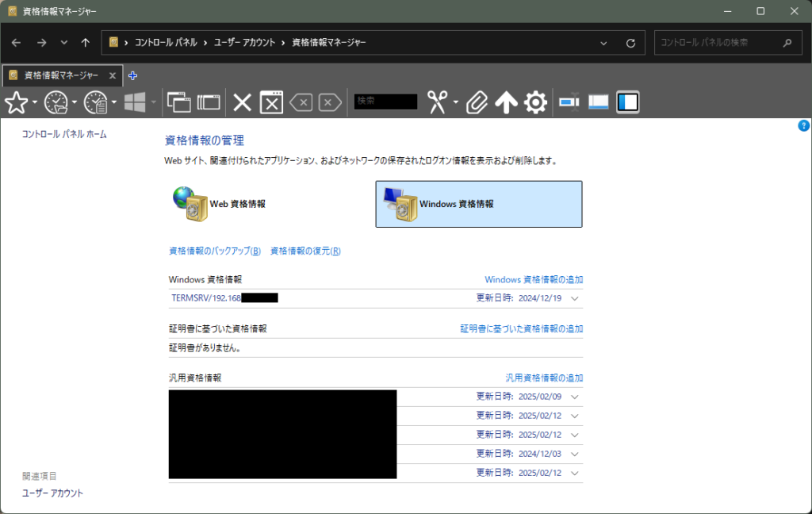This screenshot has width=812, height=514.
Task: Click the close tabs to left icon
Action: click(301, 102)
